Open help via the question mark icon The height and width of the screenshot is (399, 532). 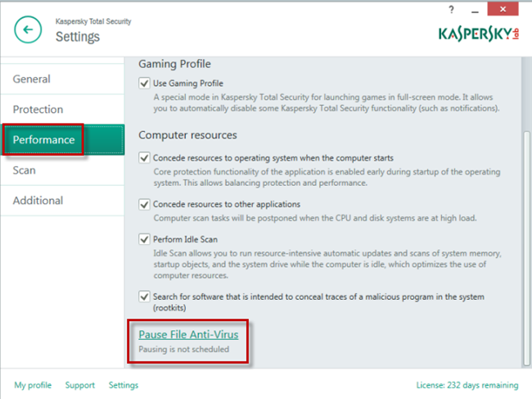coord(451,9)
